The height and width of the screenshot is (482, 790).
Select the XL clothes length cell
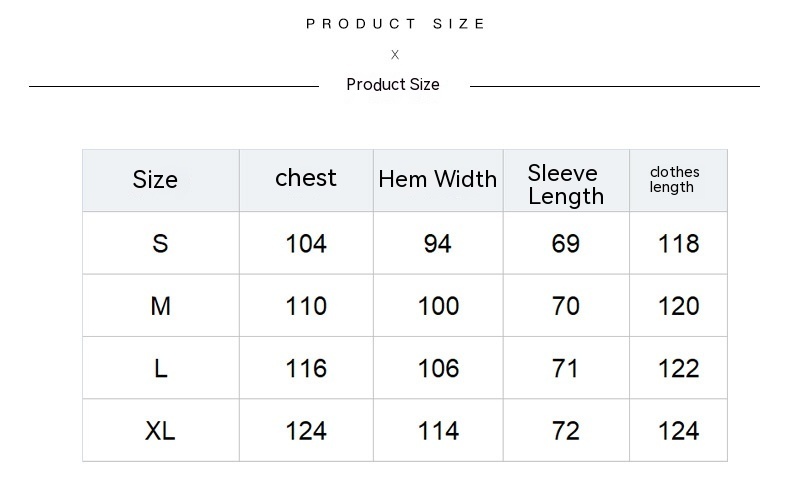point(679,431)
